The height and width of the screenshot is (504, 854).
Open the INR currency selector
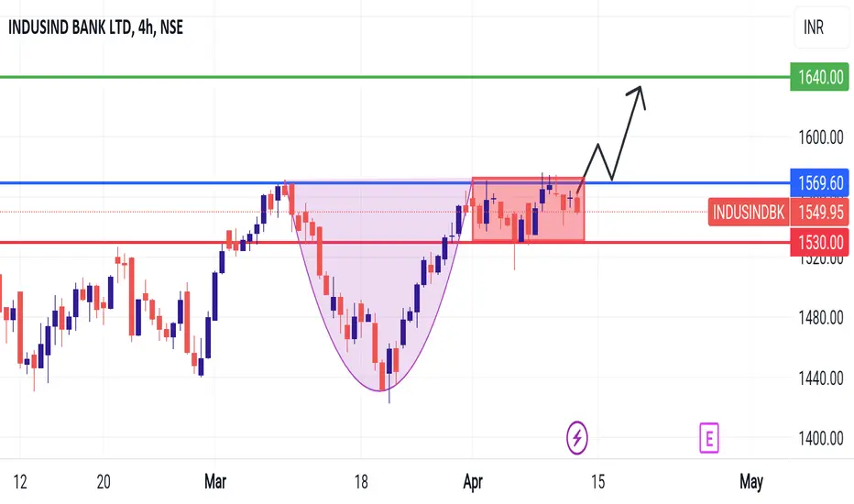814,27
